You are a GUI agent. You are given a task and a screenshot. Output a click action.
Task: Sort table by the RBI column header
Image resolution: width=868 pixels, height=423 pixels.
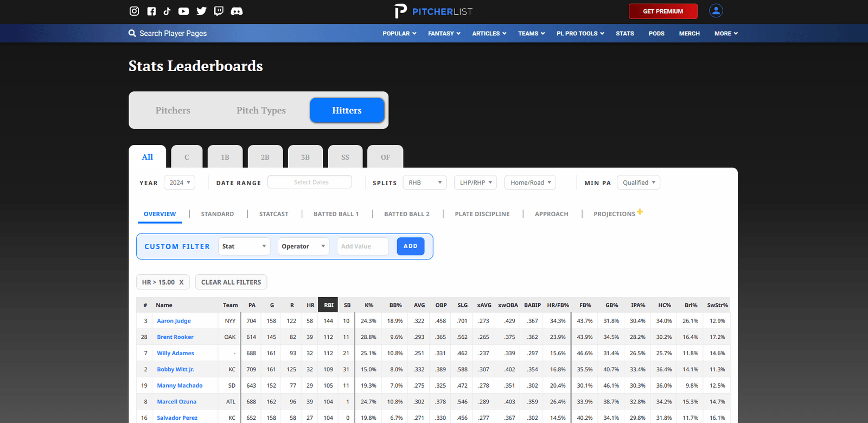(x=328, y=305)
